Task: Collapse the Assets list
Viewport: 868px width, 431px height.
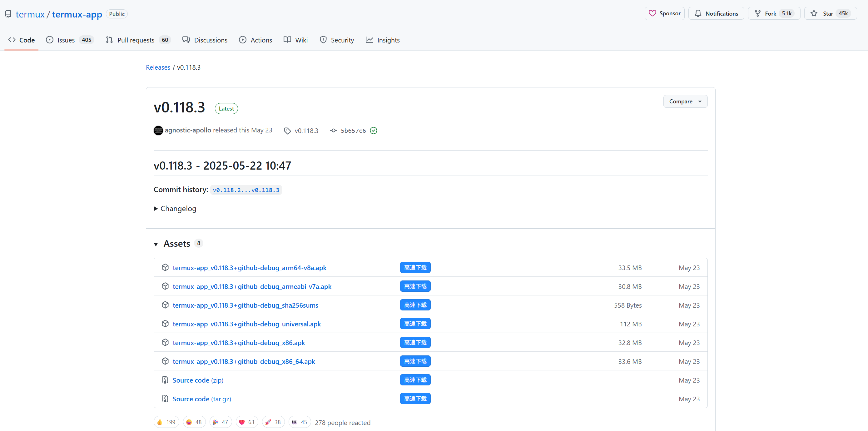Action: 156,244
